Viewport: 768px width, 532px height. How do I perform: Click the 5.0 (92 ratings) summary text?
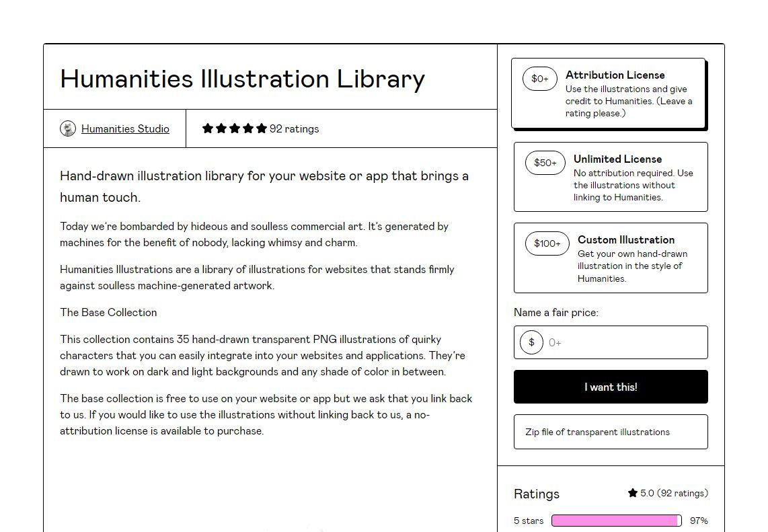pyautogui.click(x=674, y=493)
